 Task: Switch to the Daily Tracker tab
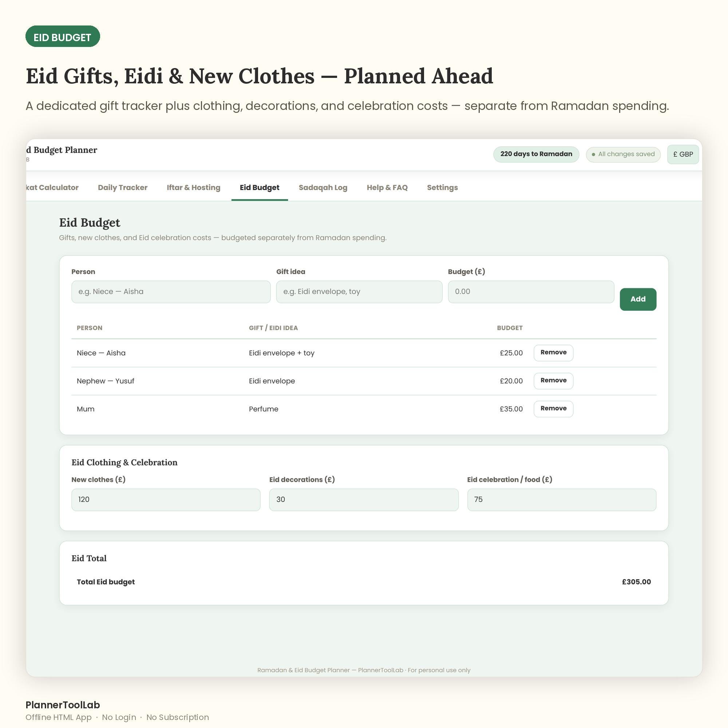122,187
